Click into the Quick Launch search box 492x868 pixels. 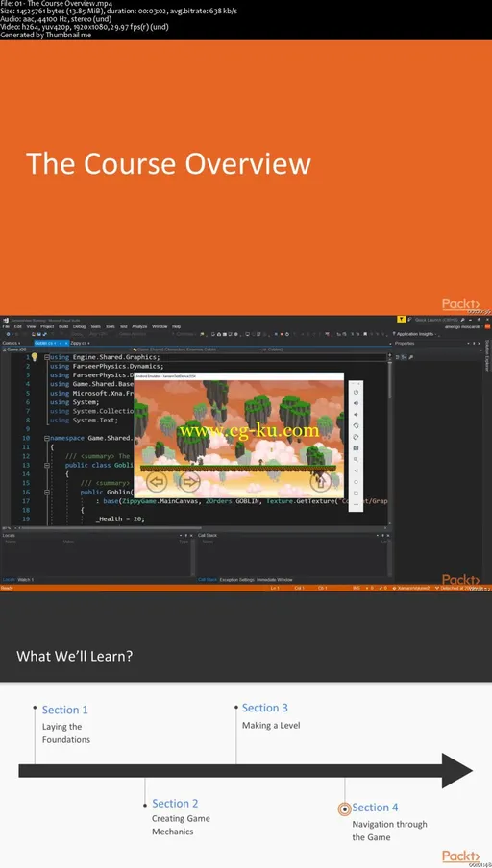click(437, 320)
